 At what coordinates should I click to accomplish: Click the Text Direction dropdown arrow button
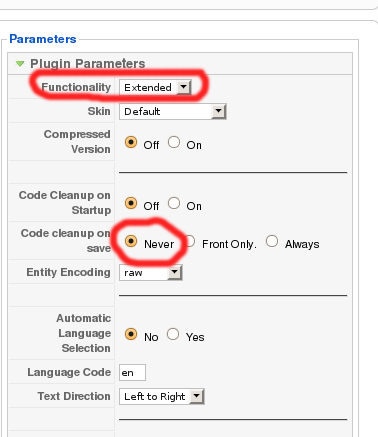[197, 396]
